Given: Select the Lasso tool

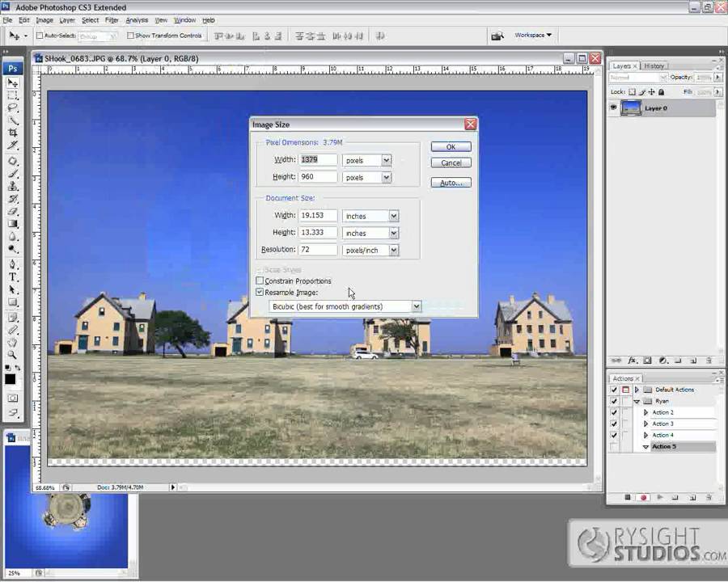Looking at the screenshot, I should (12, 108).
